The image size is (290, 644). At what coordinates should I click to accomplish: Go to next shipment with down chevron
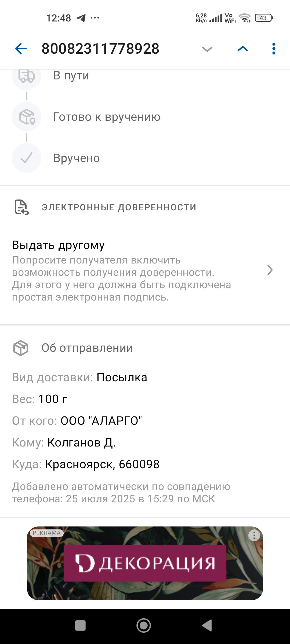(207, 49)
